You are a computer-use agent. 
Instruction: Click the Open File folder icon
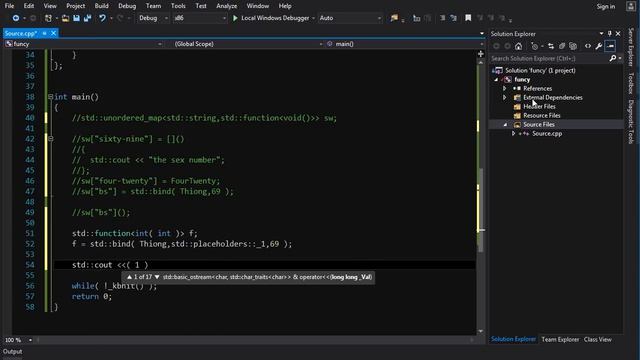click(65, 18)
